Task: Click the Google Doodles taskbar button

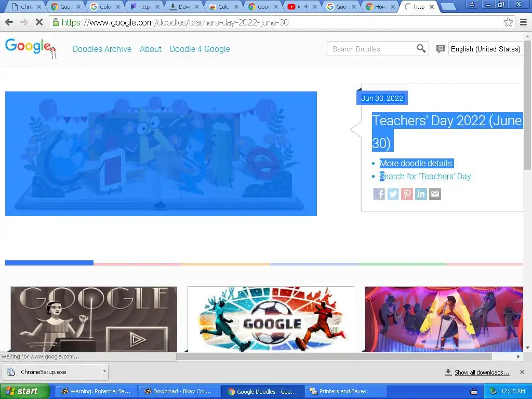Action: pyautogui.click(x=262, y=391)
